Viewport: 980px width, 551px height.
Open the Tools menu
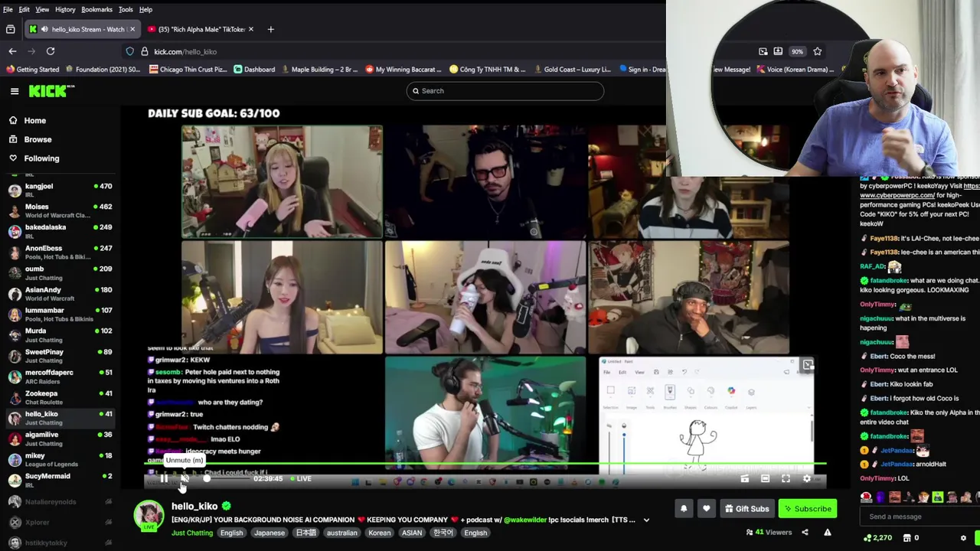tap(126, 9)
